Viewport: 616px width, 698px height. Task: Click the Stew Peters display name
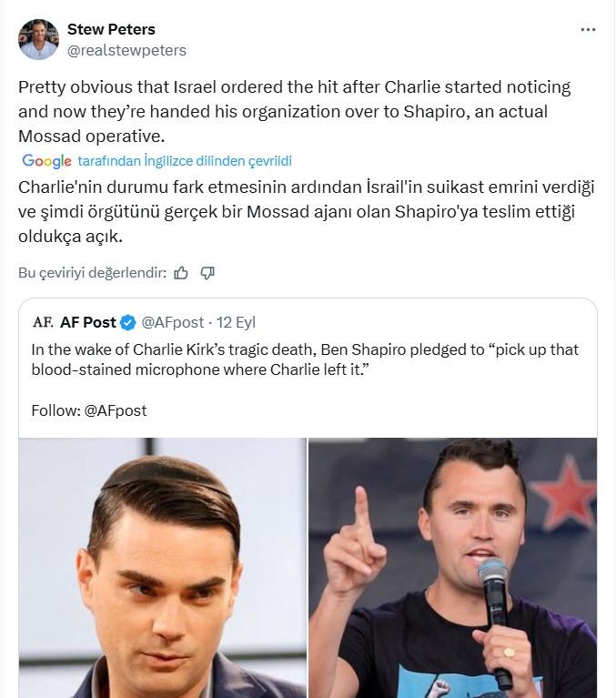pyautogui.click(x=111, y=29)
